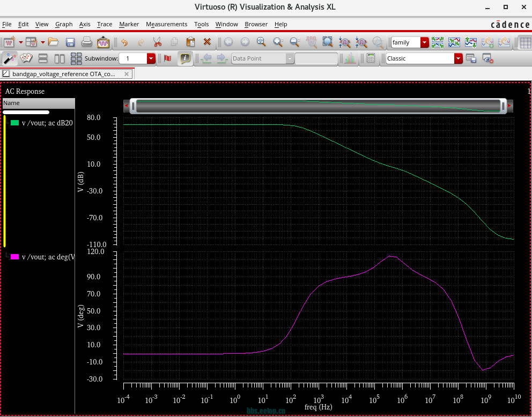The width and height of the screenshot is (532, 417).
Task: Click the combine analog traces icon
Action: coord(454,42)
